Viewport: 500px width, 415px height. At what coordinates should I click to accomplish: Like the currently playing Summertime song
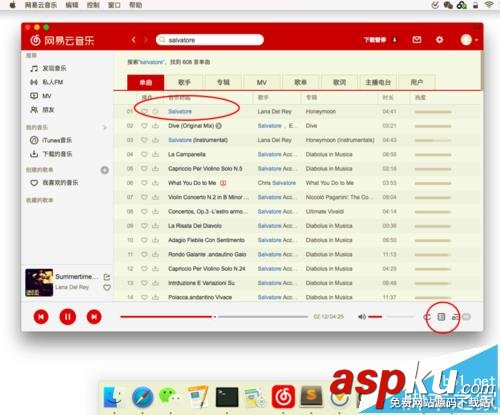[107, 287]
